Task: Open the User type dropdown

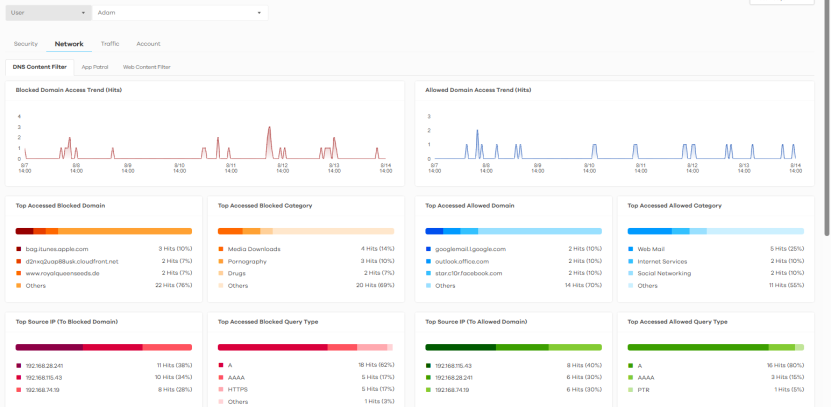Action: tap(48, 13)
